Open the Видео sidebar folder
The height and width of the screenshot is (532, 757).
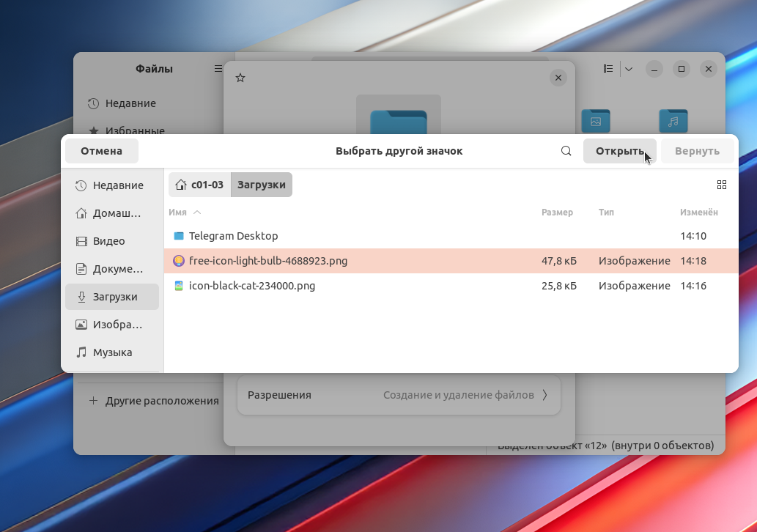112,241
